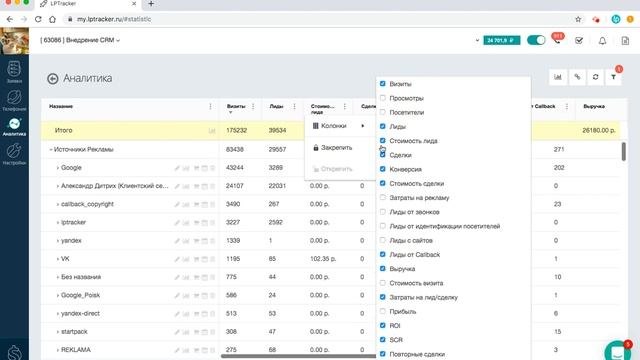
Task: Open the Аналитика section in sidebar
Action: click(14, 127)
